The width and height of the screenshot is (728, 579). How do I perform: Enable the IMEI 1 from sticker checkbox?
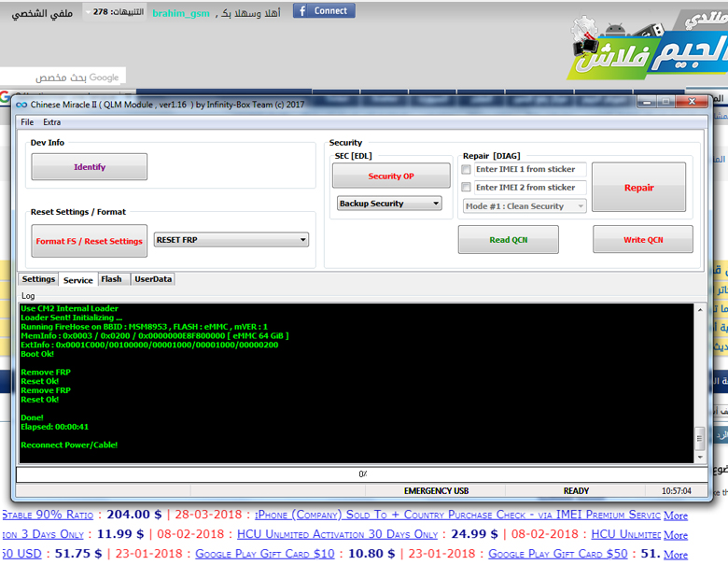(466, 169)
